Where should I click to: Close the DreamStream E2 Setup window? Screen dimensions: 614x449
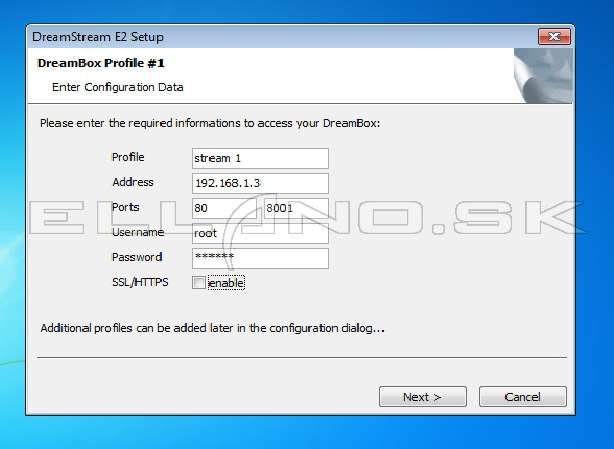click(554, 36)
